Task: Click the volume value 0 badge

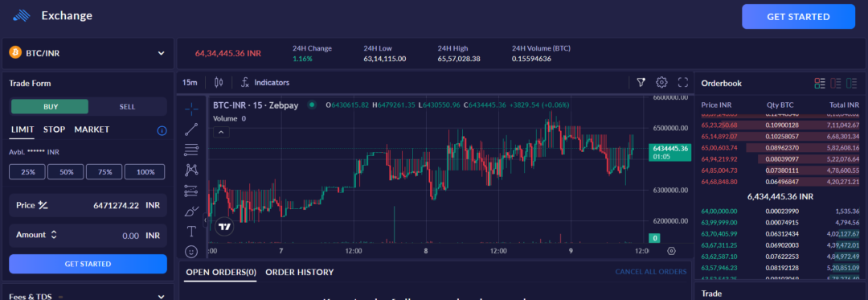Action: (x=654, y=238)
